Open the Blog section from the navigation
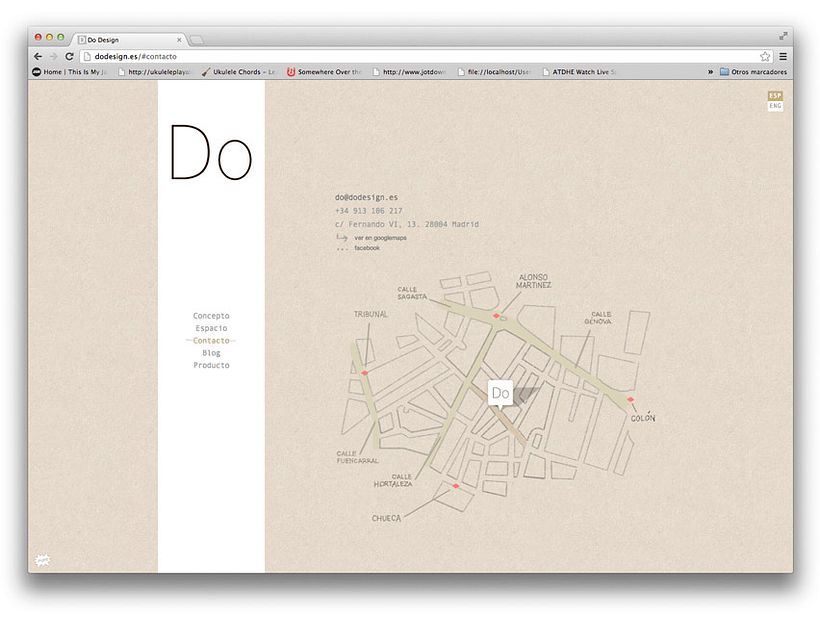 pyautogui.click(x=211, y=352)
